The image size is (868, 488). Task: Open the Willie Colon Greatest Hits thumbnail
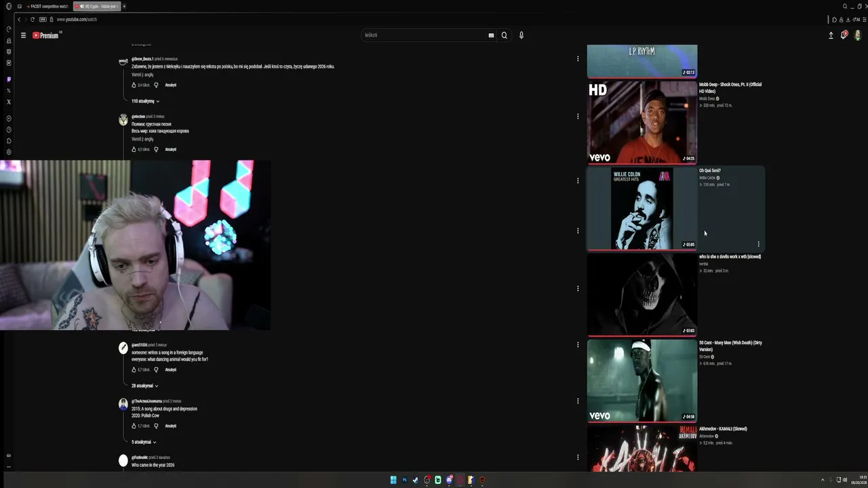642,208
